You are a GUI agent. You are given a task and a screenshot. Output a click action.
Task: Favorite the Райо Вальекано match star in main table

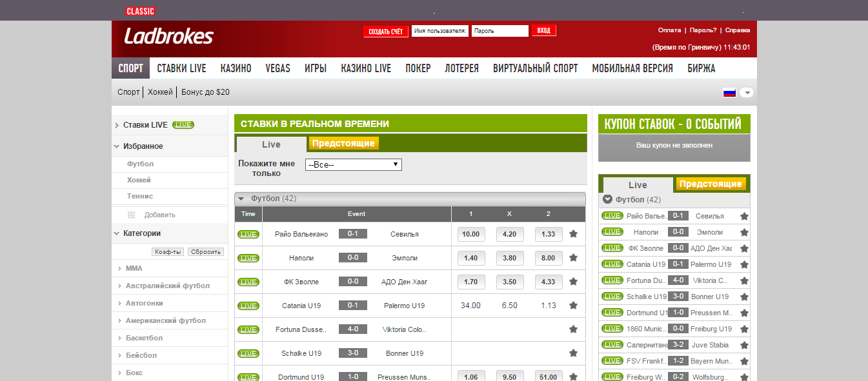[573, 234]
